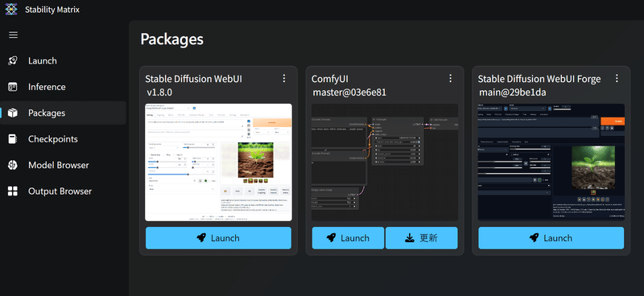644x296 pixels.
Task: Click the ComfyUI node graph preview thumbnail
Action: tap(385, 162)
